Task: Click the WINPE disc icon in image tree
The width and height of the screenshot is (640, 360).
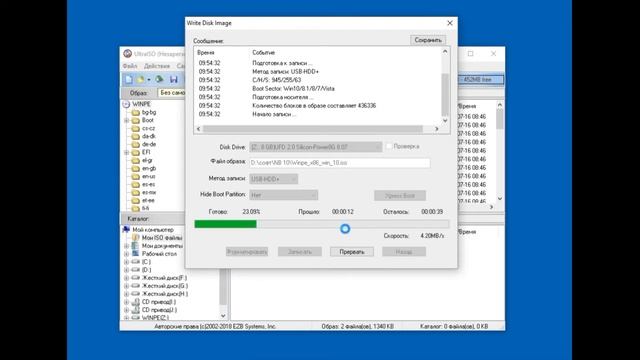Action: (126, 104)
